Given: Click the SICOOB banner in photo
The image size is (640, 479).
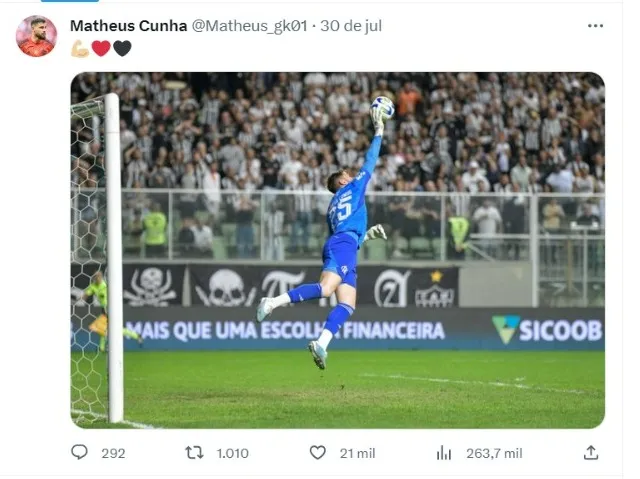Looking at the screenshot, I should [x=547, y=330].
